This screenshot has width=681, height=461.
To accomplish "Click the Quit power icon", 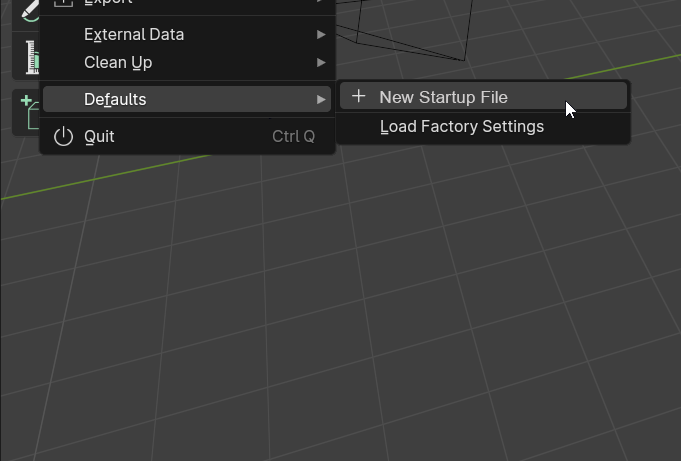I will coord(63,136).
